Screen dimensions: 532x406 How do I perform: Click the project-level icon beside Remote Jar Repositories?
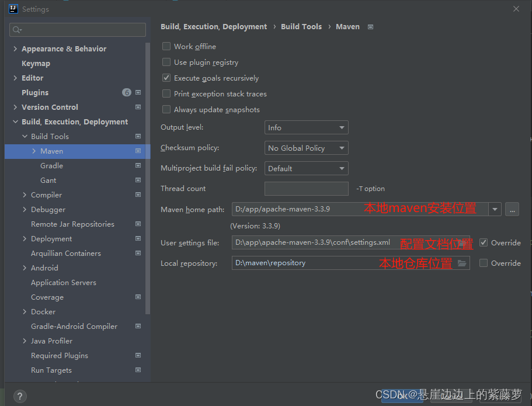coord(138,224)
